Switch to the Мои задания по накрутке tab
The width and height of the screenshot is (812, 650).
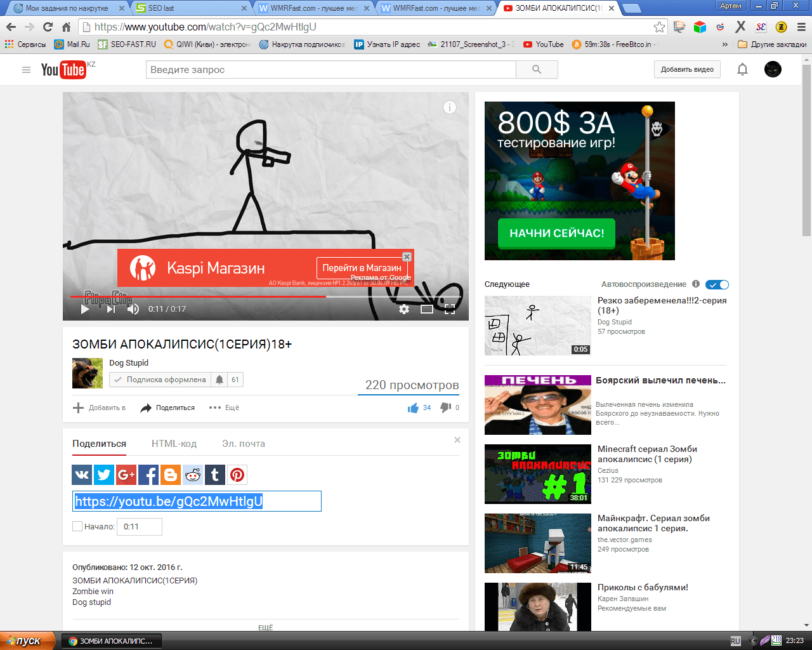pos(69,8)
